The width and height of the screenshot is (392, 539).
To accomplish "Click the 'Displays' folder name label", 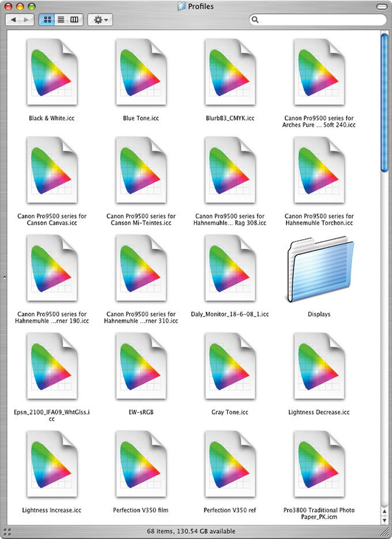I will (x=319, y=314).
